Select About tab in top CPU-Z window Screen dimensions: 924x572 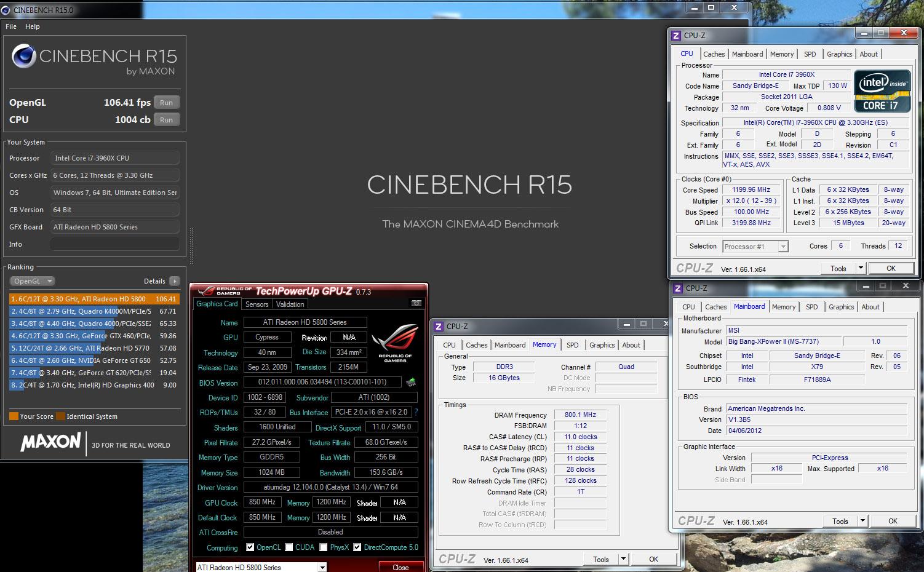click(869, 54)
